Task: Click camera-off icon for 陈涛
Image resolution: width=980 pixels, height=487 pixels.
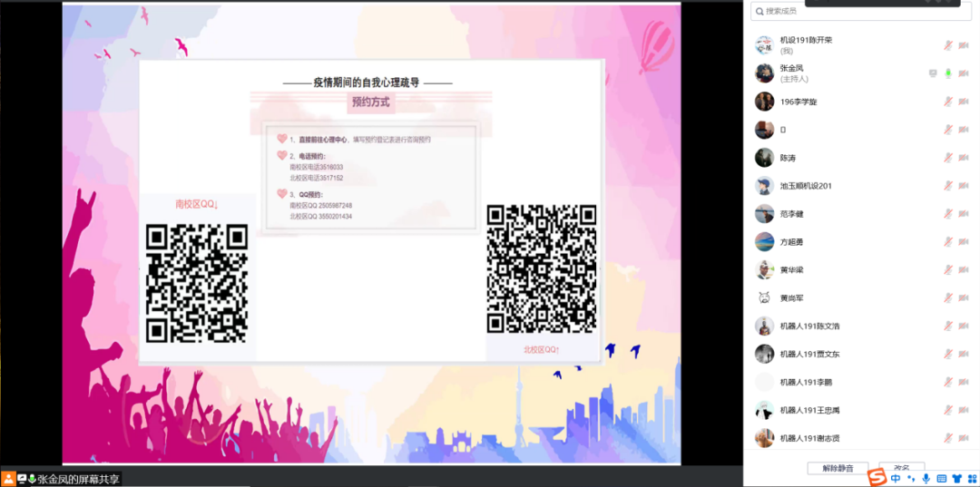Action: (963, 157)
